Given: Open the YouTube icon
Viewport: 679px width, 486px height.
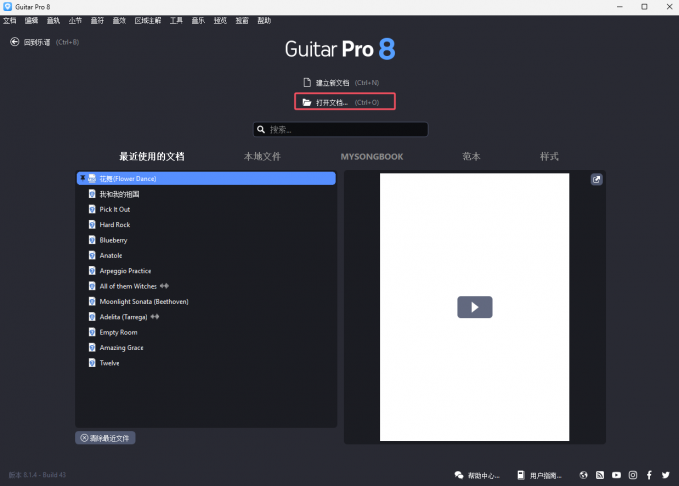Looking at the screenshot, I should pos(616,475).
